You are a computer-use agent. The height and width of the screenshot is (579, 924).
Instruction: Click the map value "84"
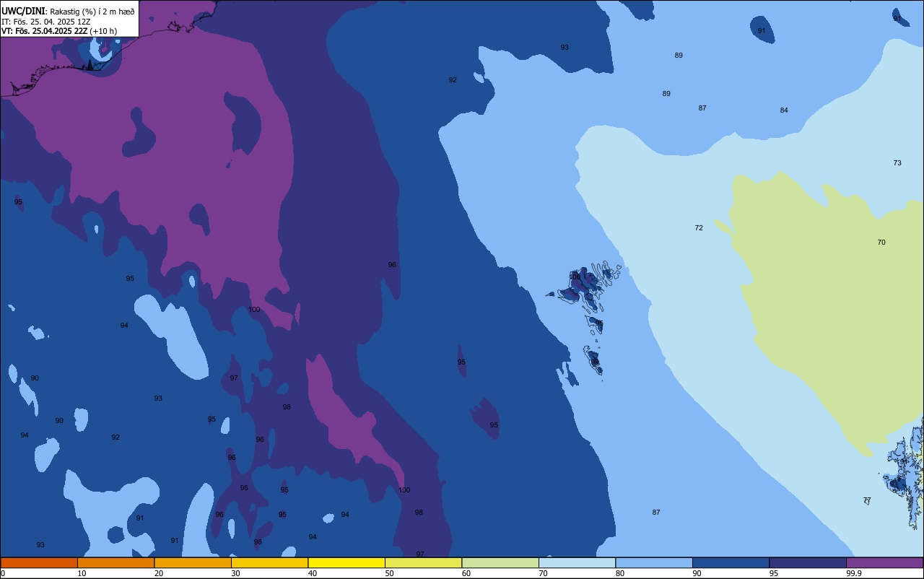(784, 110)
